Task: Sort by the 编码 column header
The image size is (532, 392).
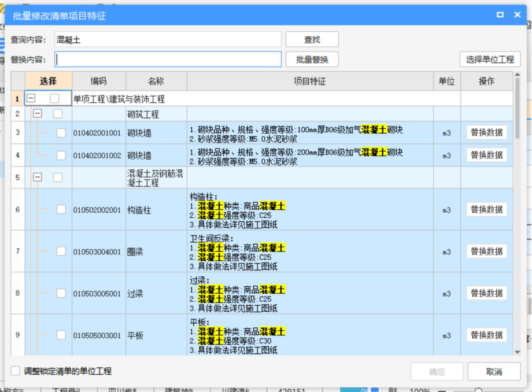Action: (99, 82)
